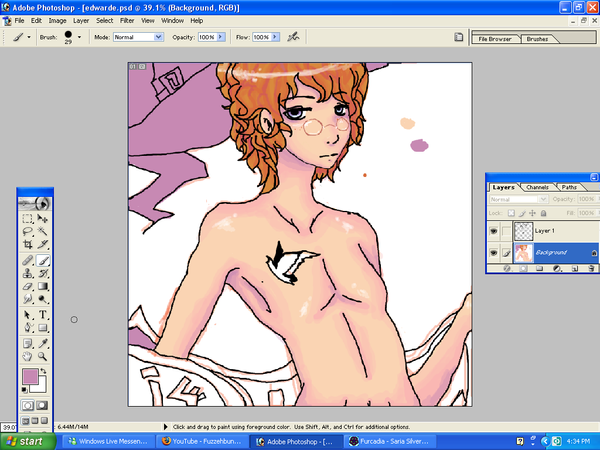Open the Brush preset picker arrow
Image resolution: width=600 pixels, height=450 pixels.
point(79,37)
